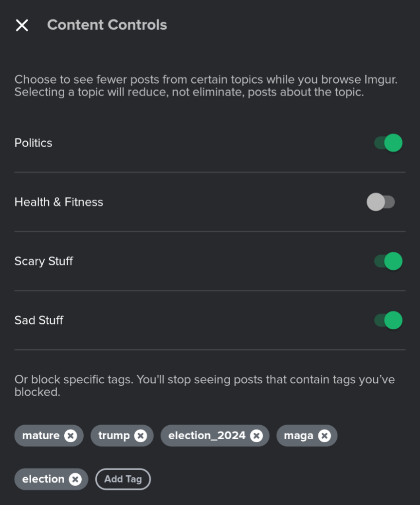Click x icon on the plain election tag
Screen dimensions: 420x505
(x=75, y=479)
